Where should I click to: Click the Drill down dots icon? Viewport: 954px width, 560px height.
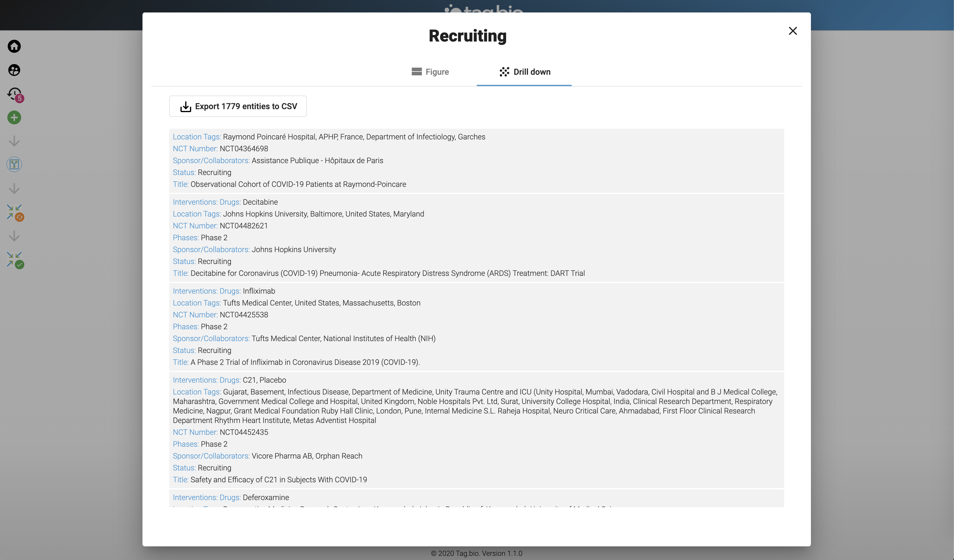pyautogui.click(x=504, y=72)
